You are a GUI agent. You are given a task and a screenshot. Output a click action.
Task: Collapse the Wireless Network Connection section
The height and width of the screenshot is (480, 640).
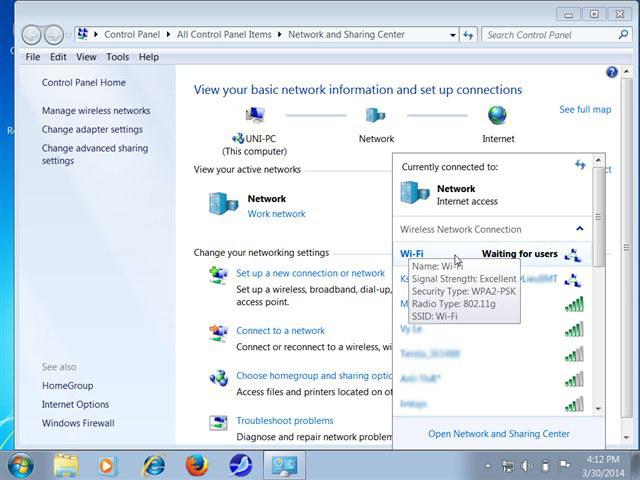pyautogui.click(x=580, y=229)
